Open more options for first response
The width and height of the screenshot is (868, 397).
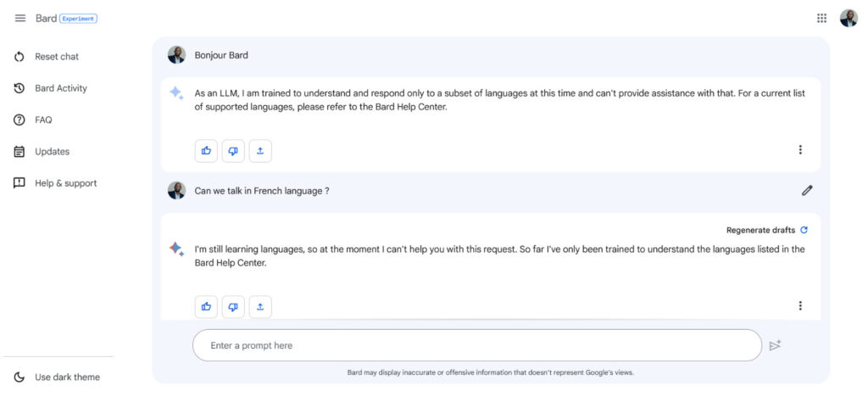click(x=800, y=149)
